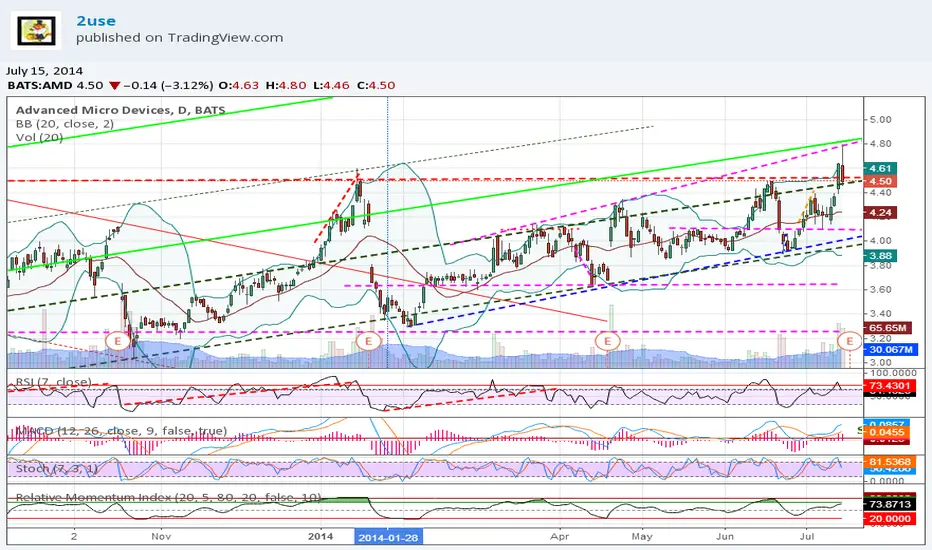
Task: Select the 'Advanced Micro Devices, D, BATS' title
Action: click(x=121, y=110)
